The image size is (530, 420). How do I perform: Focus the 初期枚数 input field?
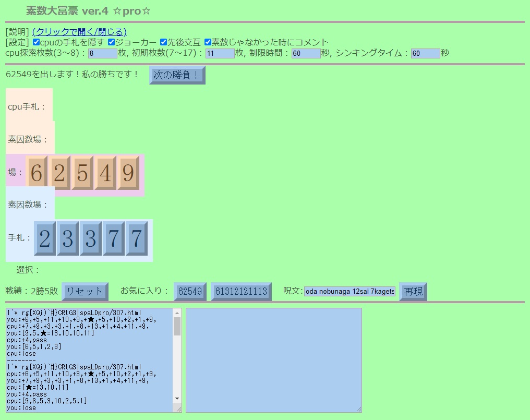click(220, 53)
